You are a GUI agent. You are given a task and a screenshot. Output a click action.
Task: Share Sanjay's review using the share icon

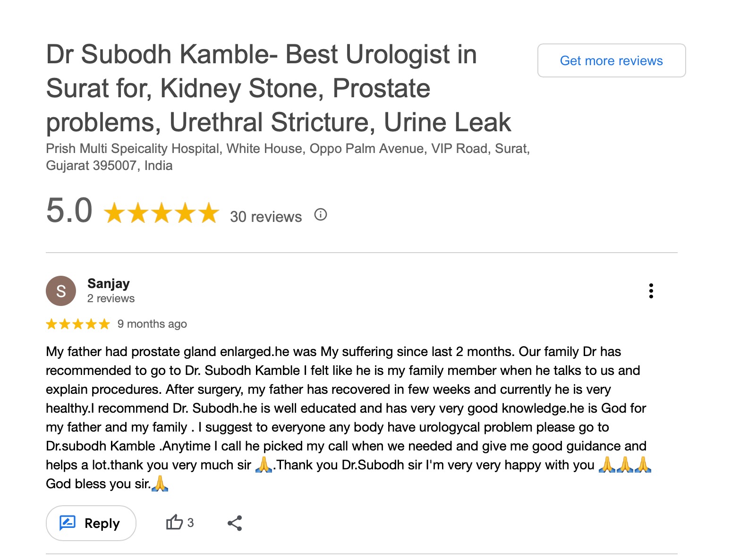pyautogui.click(x=235, y=523)
